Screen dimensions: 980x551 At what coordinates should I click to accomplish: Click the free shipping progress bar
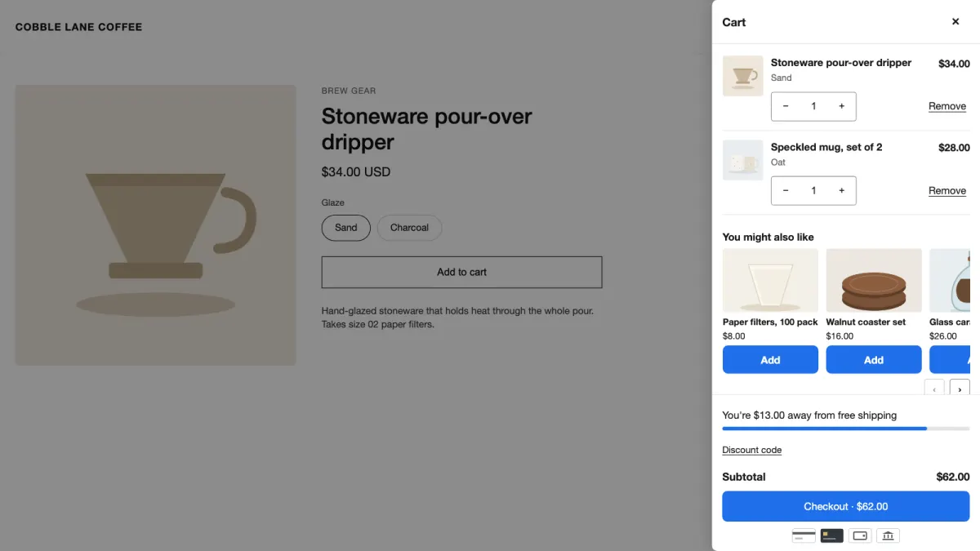(845, 428)
